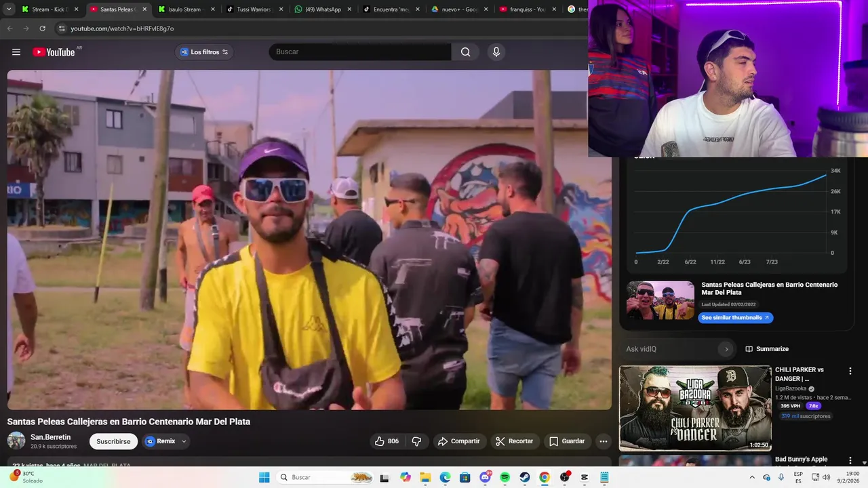Image resolution: width=868 pixels, height=488 pixels.
Task: Switch to (49) WhatsApp tab
Action: coord(323,9)
